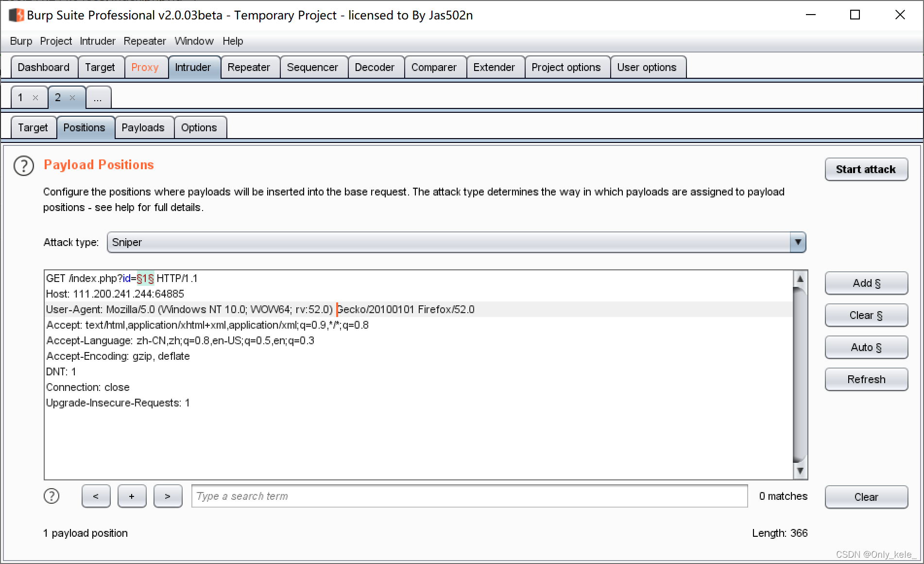Click the Upgrade-Insecure-Requests: 1 line
Image resolution: width=924 pixels, height=564 pixels.
pyautogui.click(x=118, y=403)
